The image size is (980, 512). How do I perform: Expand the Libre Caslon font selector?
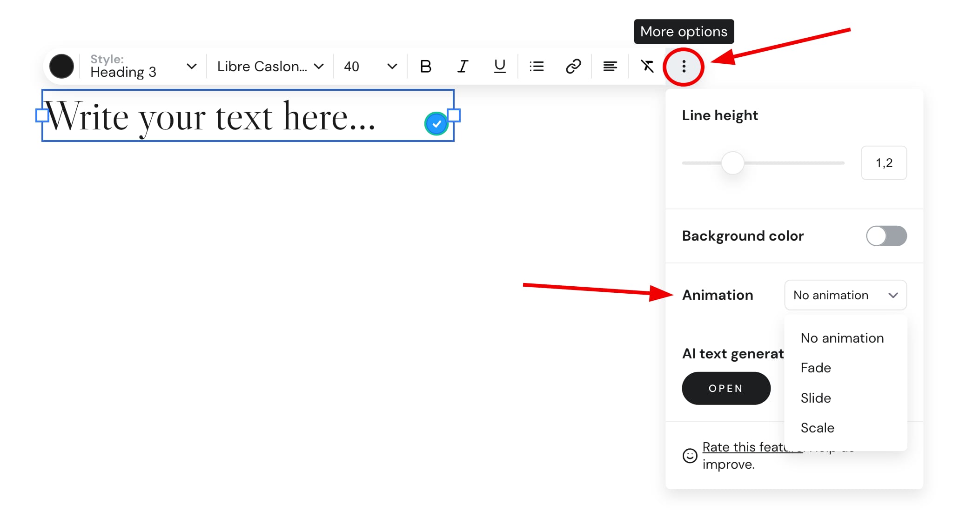tap(268, 66)
